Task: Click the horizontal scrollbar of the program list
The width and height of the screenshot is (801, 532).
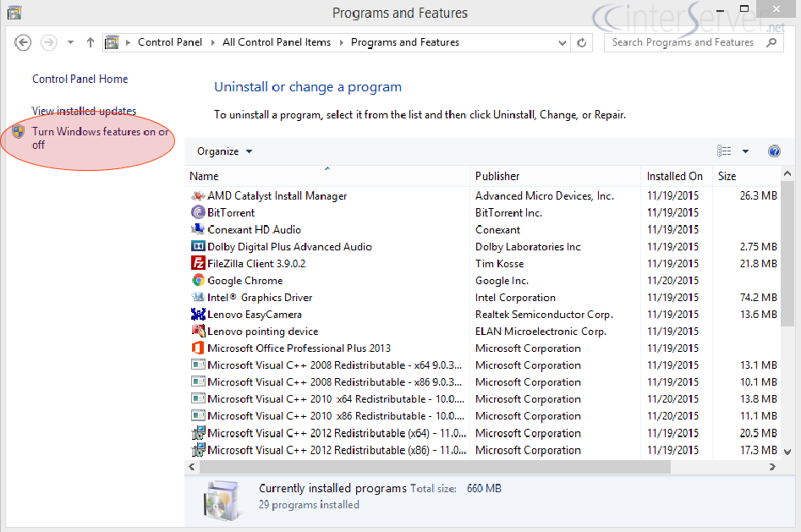Action: (435, 467)
